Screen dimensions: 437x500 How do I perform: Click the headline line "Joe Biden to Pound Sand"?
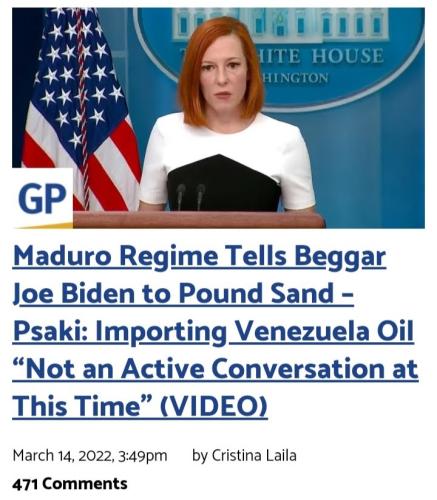pos(183,293)
